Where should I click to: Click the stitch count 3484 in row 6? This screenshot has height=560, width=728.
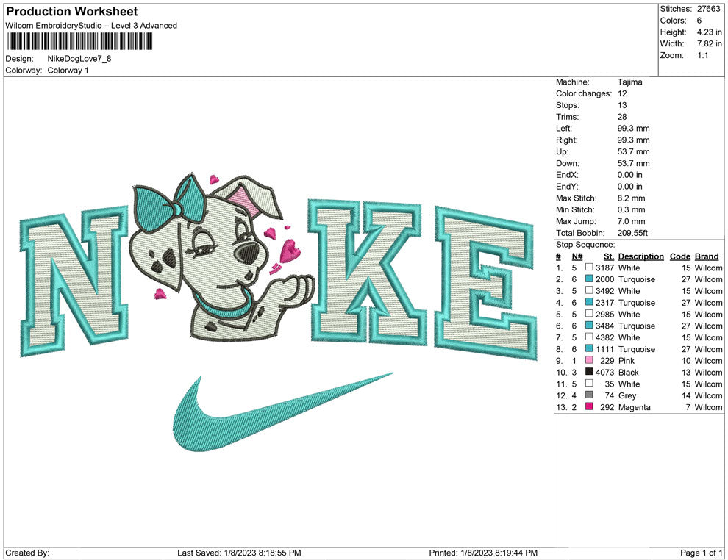(604, 326)
